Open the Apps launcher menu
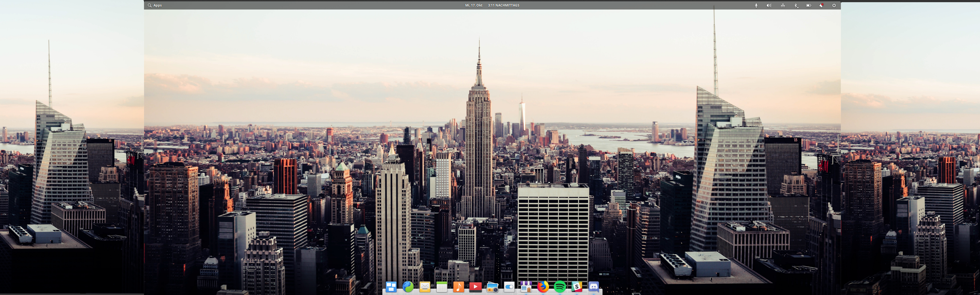980x295 pixels. coord(155,5)
